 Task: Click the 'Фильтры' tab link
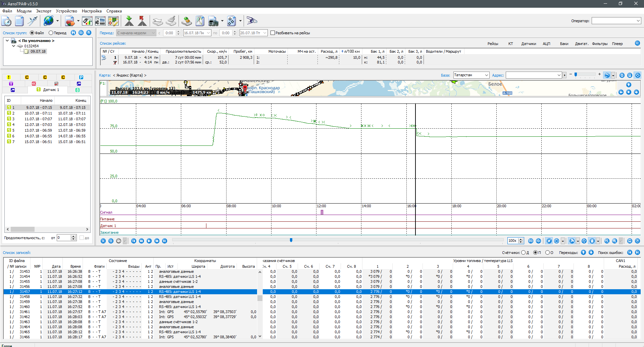pyautogui.click(x=599, y=44)
